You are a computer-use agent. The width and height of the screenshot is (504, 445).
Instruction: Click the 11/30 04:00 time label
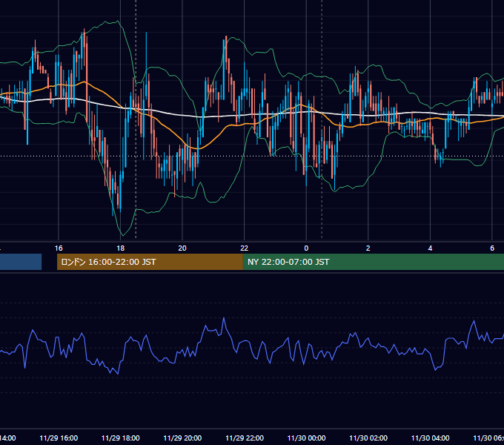pos(431,438)
